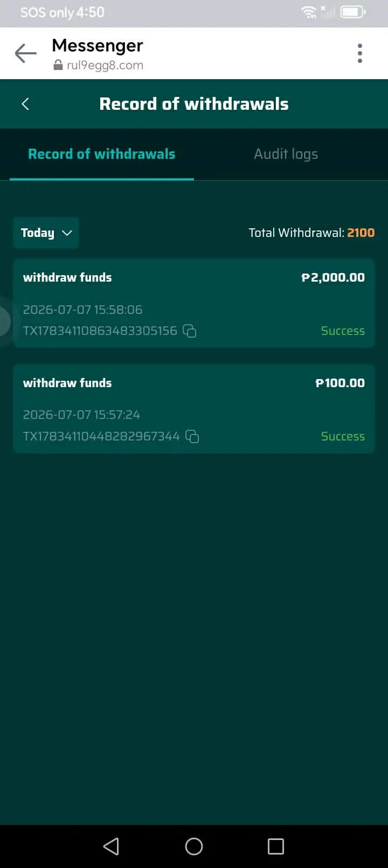
Task: Go back using the page header chevron
Action: coord(25,104)
